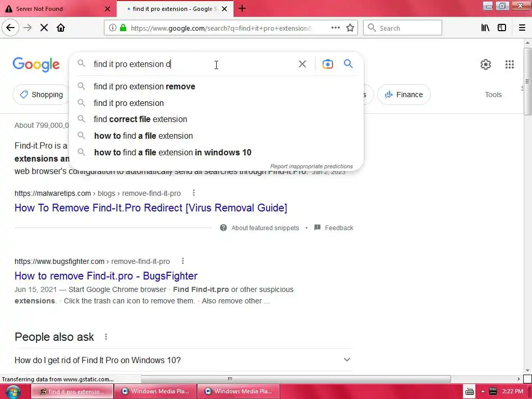Screen dimensions: 532x399
Task: Open How To Remove Find-It.Pro Redirect result
Action: click(151, 208)
